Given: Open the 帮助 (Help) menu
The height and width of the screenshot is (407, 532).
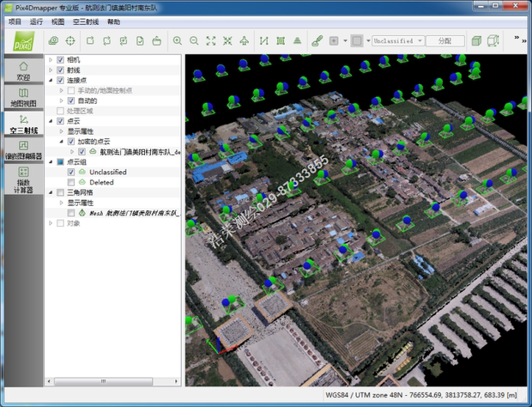Looking at the screenshot, I should pos(114,21).
